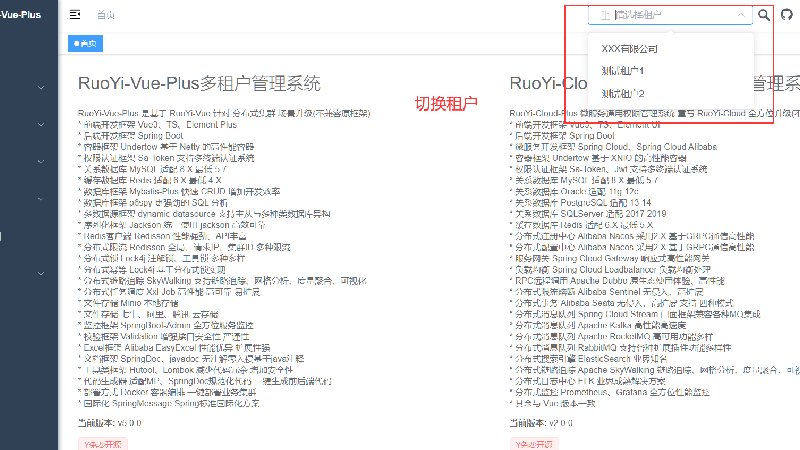Viewport: 800px width, 450px height.
Task: Click the "Spring Cloud Stream" line
Action: coord(635,314)
